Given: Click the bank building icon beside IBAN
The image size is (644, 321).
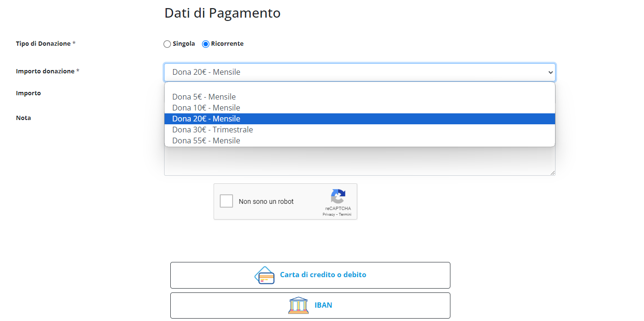Looking at the screenshot, I should click(298, 305).
